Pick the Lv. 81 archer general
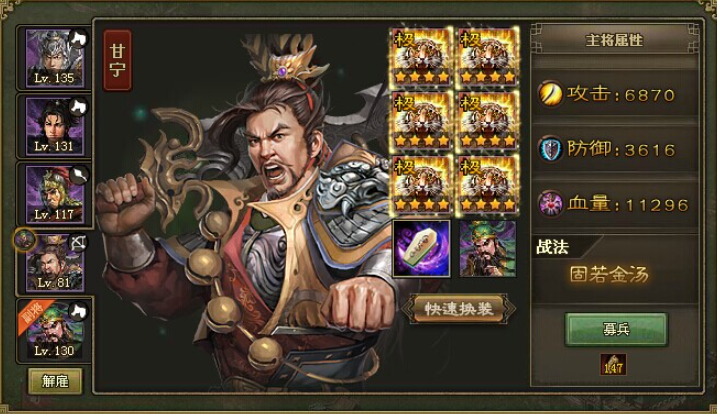This screenshot has width=717, height=414. pos(55,262)
